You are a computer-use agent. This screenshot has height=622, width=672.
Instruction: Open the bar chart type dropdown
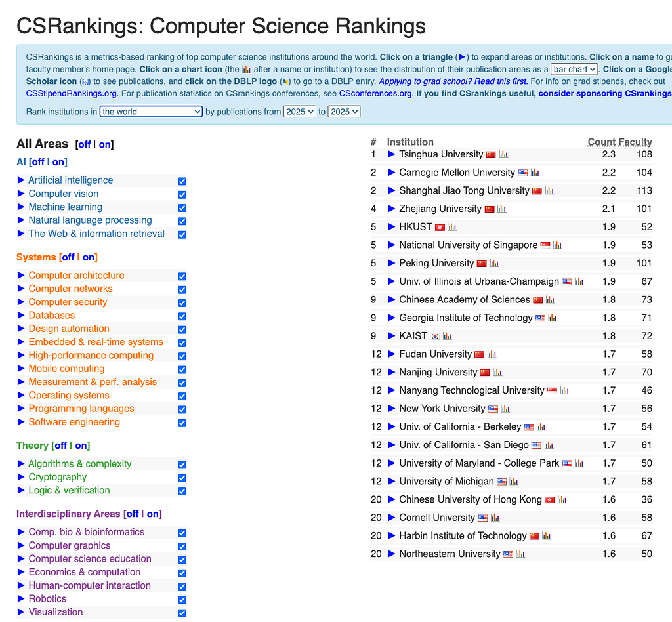pos(574,69)
